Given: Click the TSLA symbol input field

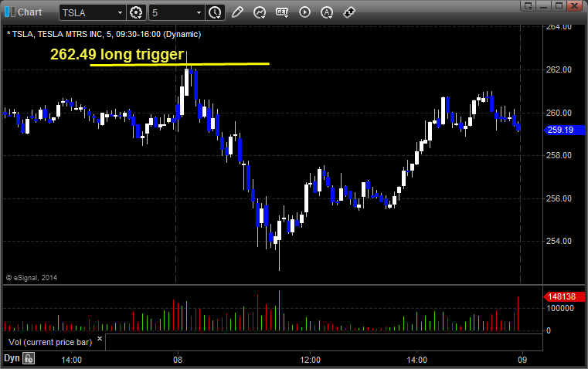Looking at the screenshot, I should point(87,12).
